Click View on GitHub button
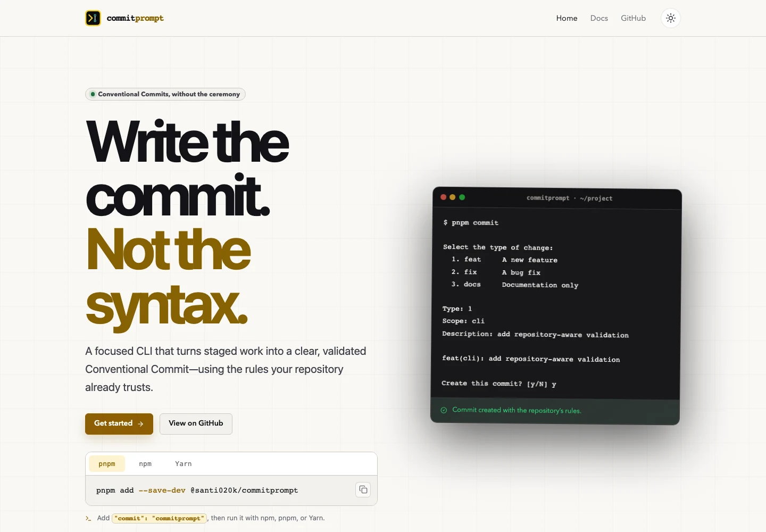The image size is (766, 532). 196,424
